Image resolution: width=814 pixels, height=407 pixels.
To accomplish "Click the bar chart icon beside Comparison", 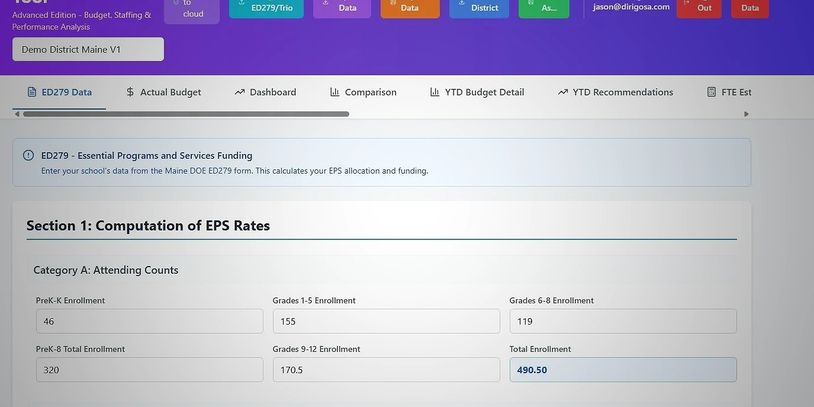I will [335, 92].
